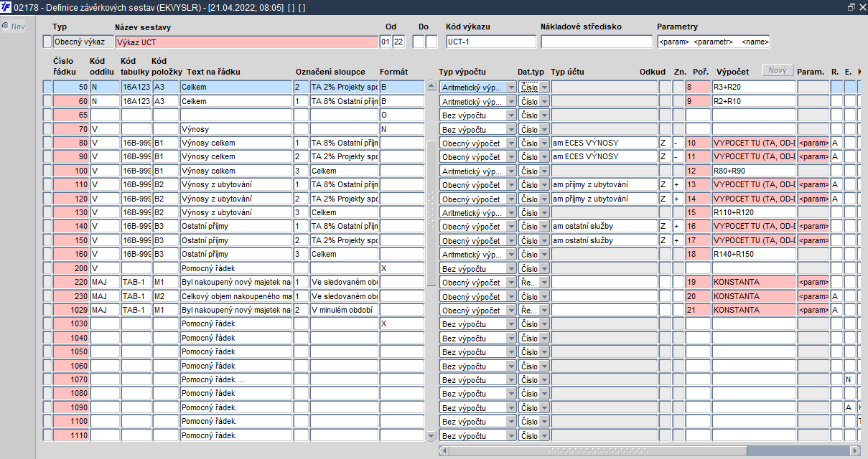Image resolution: width=868 pixels, height=459 pixels.
Task: Click the scroll down arrow of row list
Action: pyautogui.click(x=431, y=435)
